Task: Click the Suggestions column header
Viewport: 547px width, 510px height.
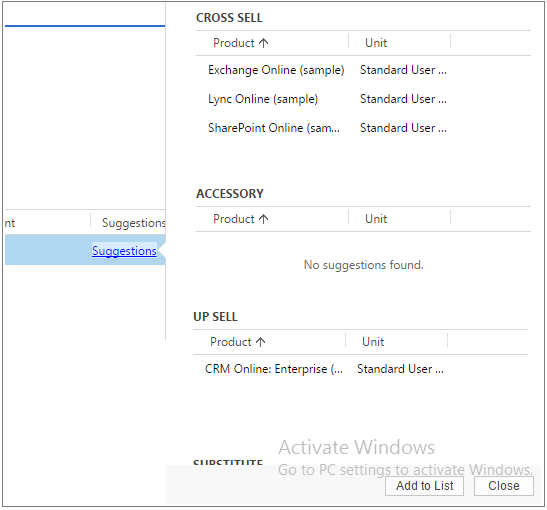Action: click(133, 223)
